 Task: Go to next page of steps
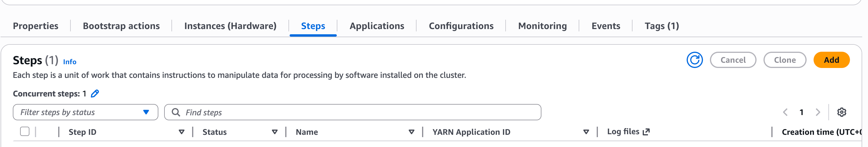818,112
